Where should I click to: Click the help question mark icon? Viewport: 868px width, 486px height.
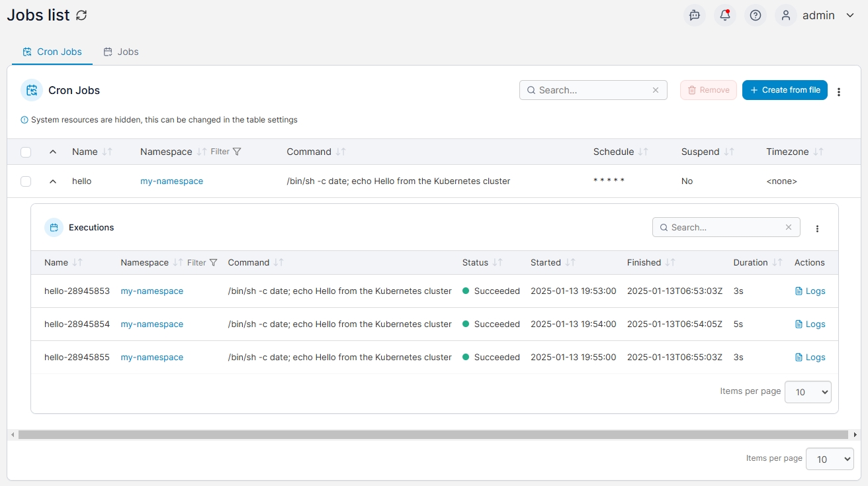tap(756, 15)
